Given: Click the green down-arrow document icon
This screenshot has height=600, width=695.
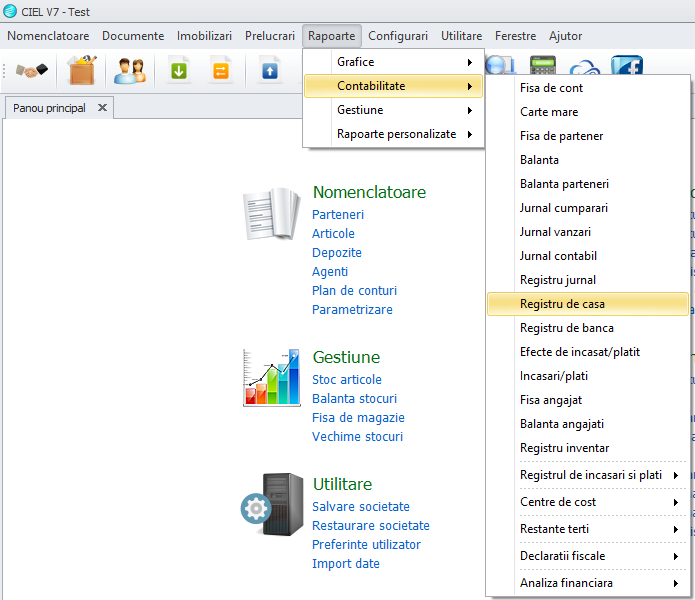Looking at the screenshot, I should 179,70.
